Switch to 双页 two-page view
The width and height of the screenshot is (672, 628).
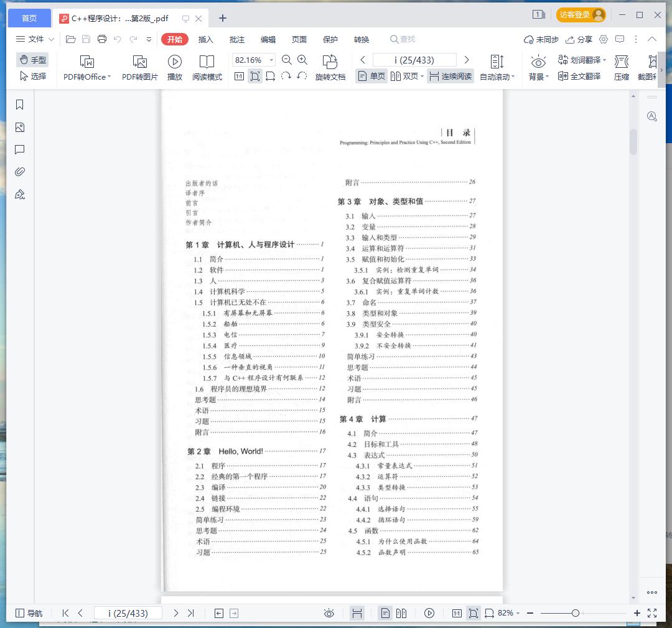tap(406, 77)
